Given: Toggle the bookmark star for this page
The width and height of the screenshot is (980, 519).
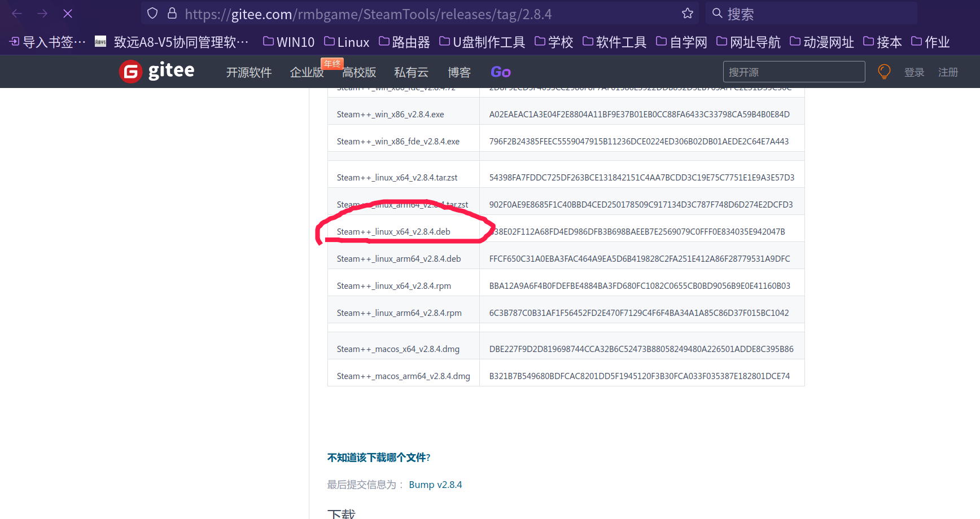Looking at the screenshot, I should (x=688, y=13).
